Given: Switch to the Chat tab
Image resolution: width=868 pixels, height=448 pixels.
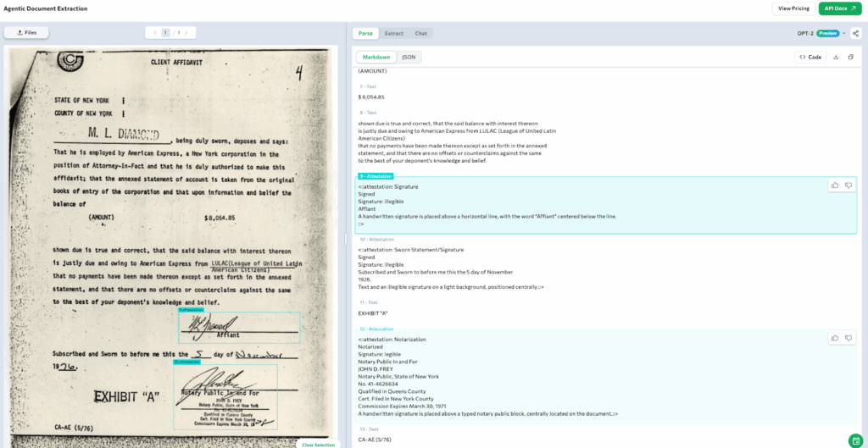Looking at the screenshot, I should (x=420, y=33).
